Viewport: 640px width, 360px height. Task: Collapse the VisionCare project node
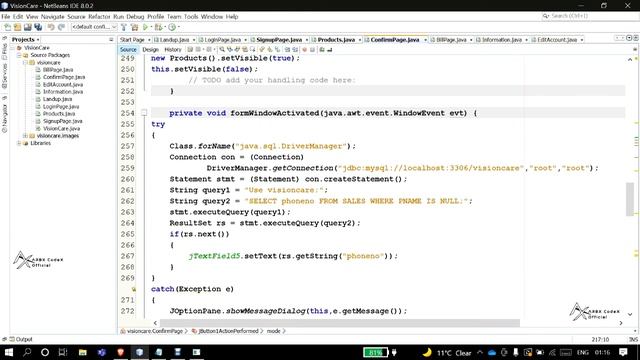pos(13,48)
